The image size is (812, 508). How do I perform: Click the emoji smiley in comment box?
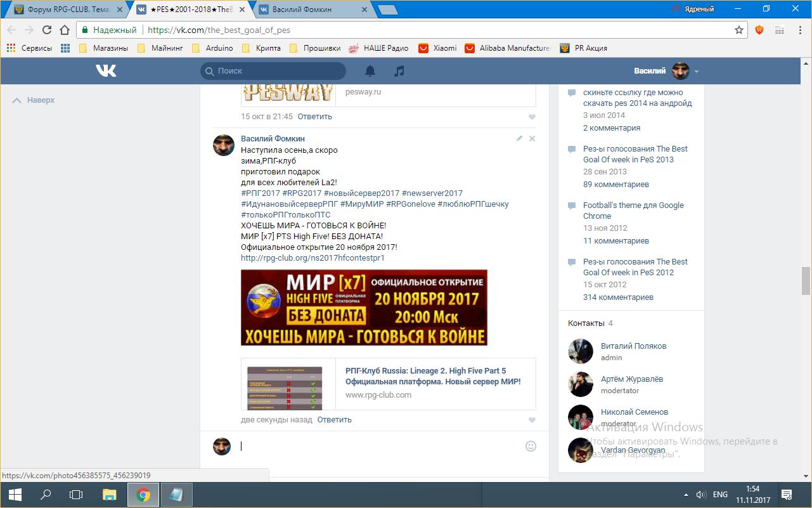coord(531,446)
